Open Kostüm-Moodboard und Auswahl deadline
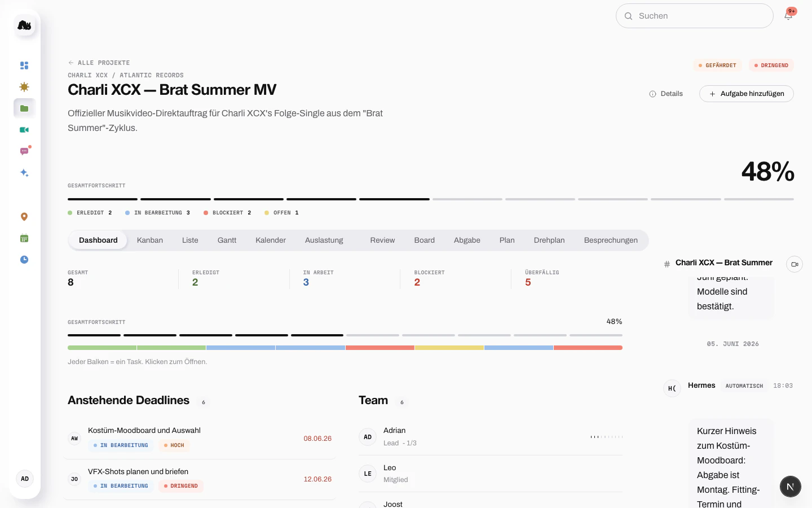Viewport: 812px width, 508px height. click(x=200, y=438)
